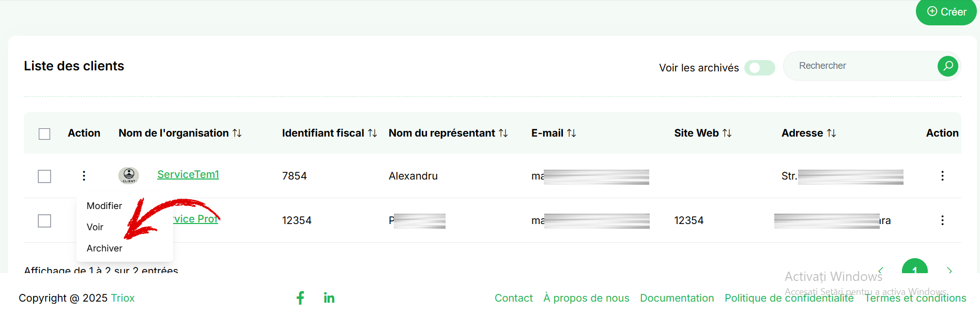Open right three-dot menu for second client row
The image size is (980, 313).
click(x=942, y=220)
